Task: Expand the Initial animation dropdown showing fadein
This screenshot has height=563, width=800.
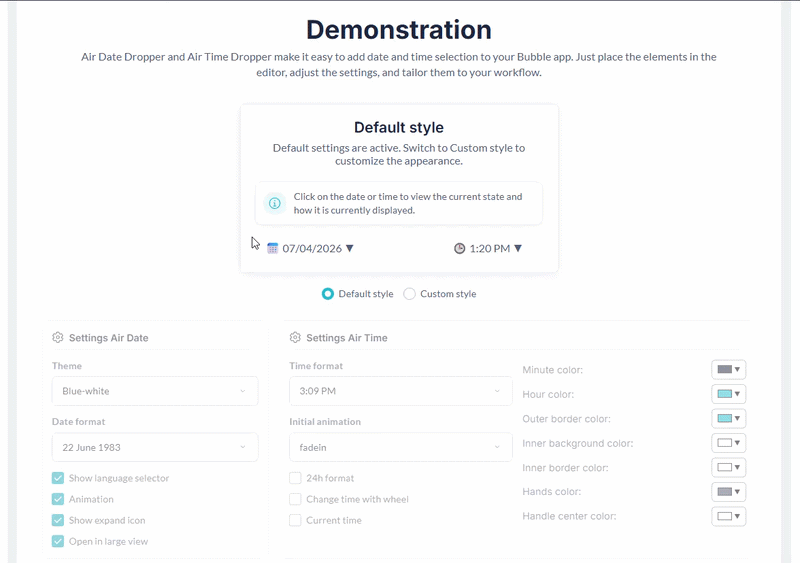Action: (x=400, y=447)
